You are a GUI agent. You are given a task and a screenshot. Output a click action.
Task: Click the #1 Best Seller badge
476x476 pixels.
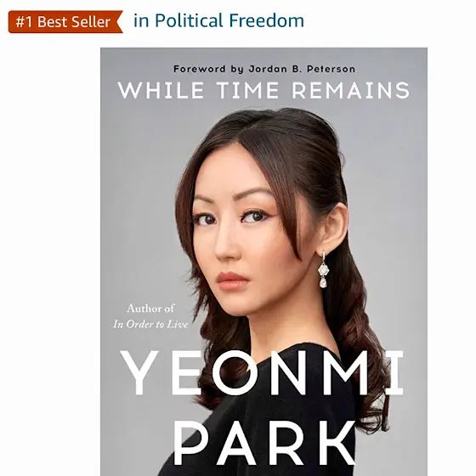point(65,22)
